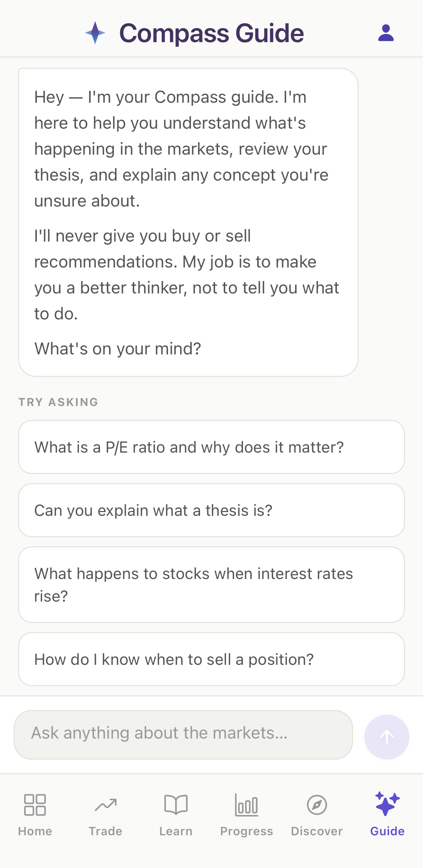Select the Guide sparkles icon
The image size is (423, 868).
tap(387, 804)
